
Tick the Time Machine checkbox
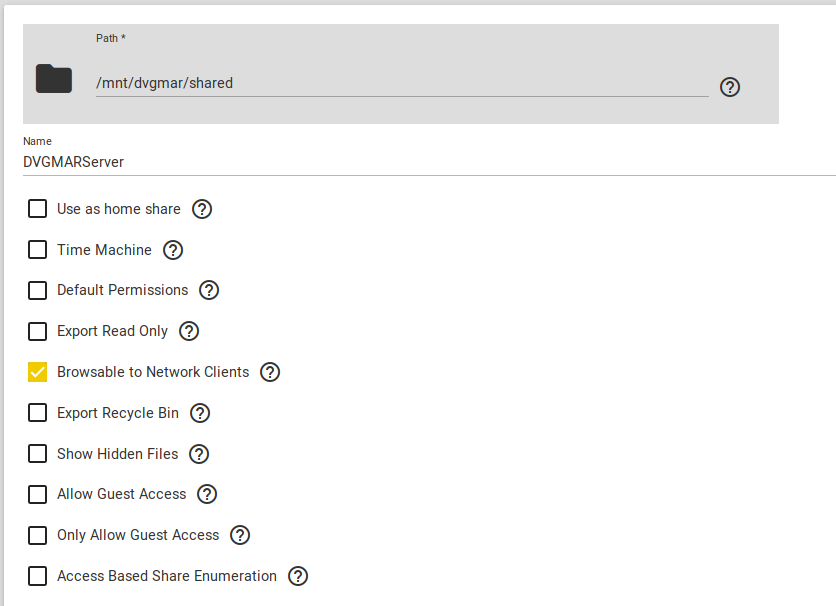pyautogui.click(x=38, y=250)
